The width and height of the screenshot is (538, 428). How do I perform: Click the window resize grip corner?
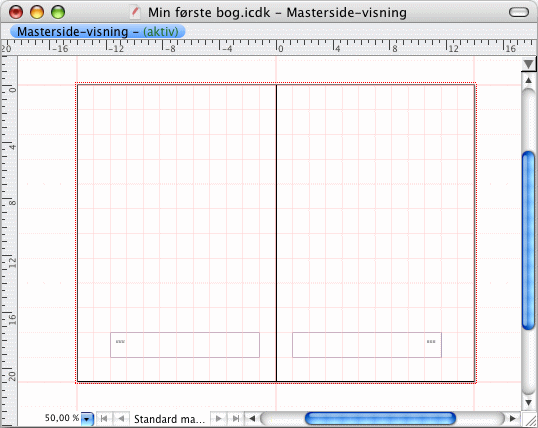pyautogui.click(x=529, y=419)
